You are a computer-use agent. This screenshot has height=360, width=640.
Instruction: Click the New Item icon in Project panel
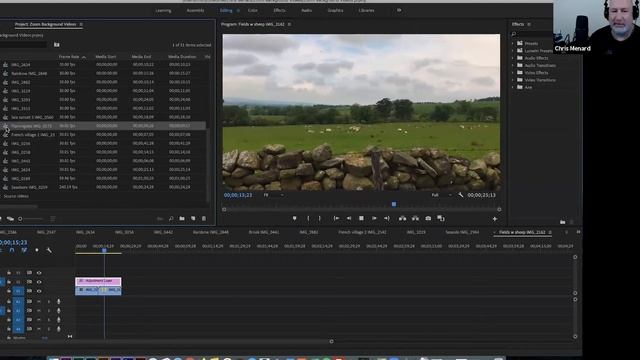pos(193,219)
